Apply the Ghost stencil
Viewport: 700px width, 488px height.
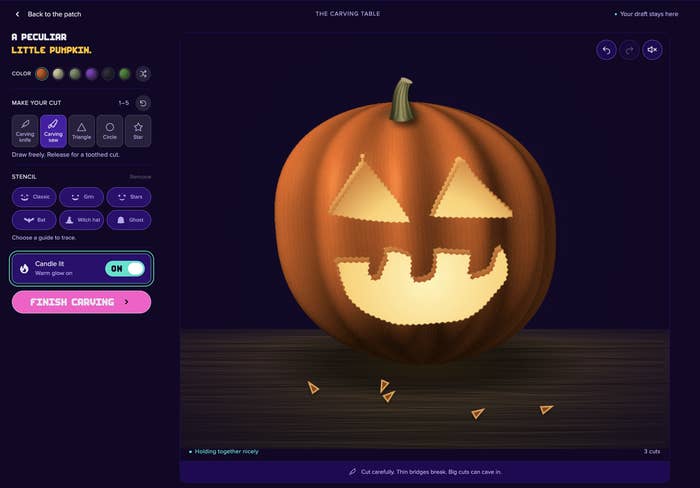pos(129,220)
